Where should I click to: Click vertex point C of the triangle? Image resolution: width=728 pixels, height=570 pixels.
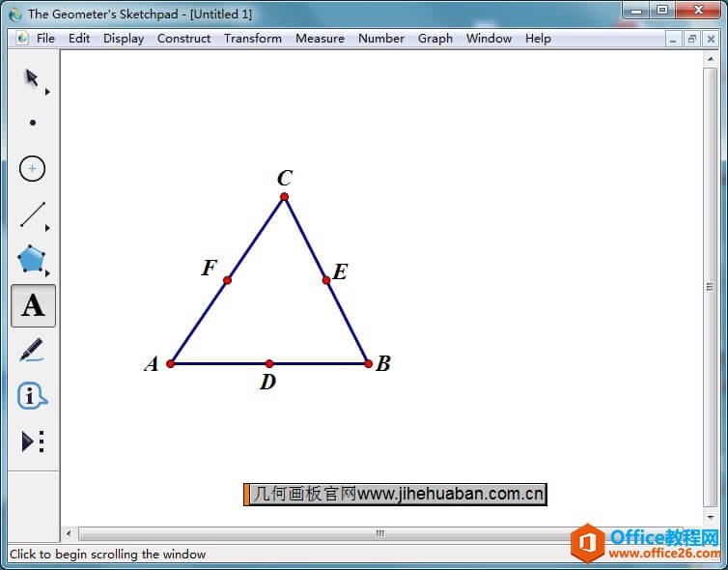coord(284,197)
